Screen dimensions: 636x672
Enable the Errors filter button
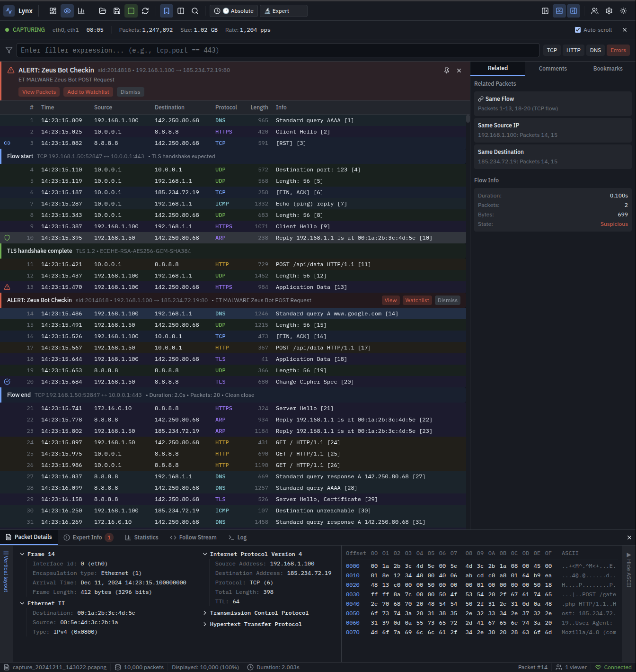pos(618,50)
